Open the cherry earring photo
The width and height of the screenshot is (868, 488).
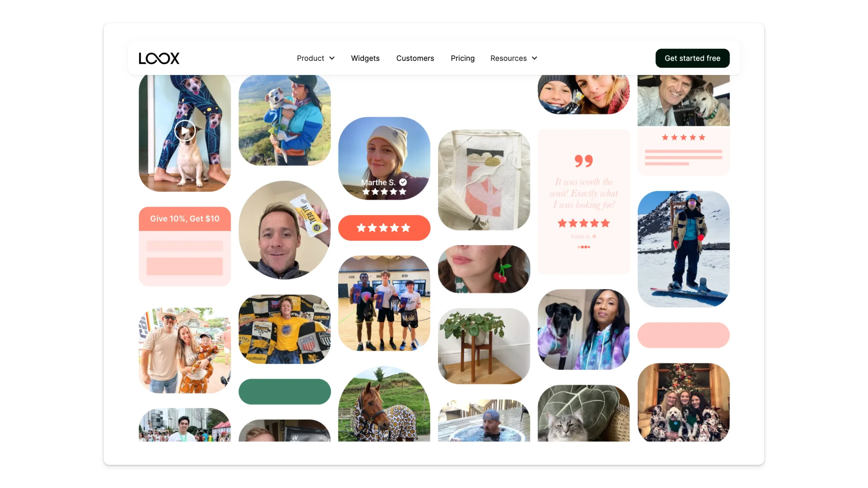click(x=484, y=269)
